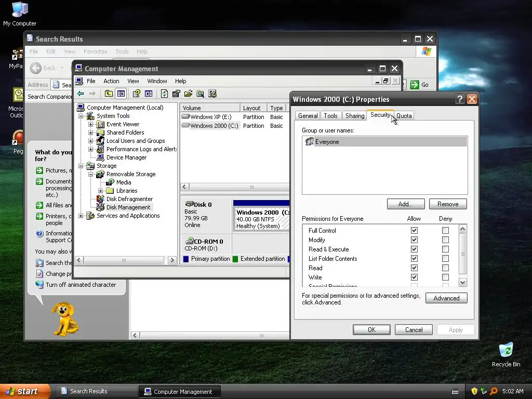The width and height of the screenshot is (532, 399).
Task: Click the green Back arrow in Computer Management toolbar
Action: pyautogui.click(x=81, y=94)
